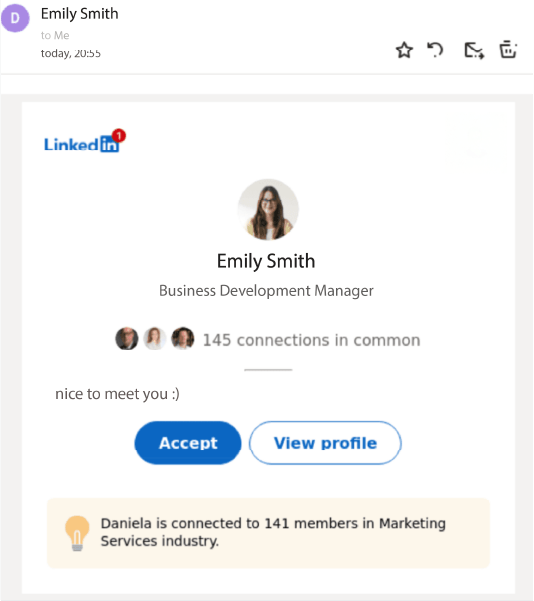Tap the red notification badge on the logo
The image size is (534, 601).
click(119, 135)
